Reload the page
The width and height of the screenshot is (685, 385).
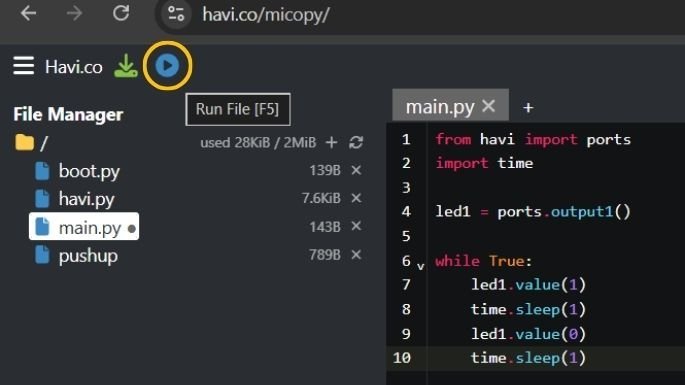(x=121, y=13)
